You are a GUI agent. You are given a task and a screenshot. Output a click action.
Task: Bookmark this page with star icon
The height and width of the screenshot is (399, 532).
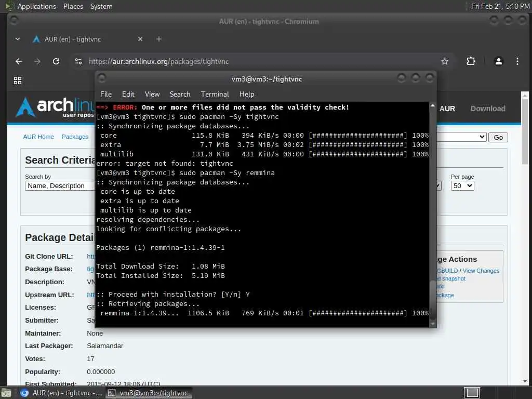coord(445,61)
